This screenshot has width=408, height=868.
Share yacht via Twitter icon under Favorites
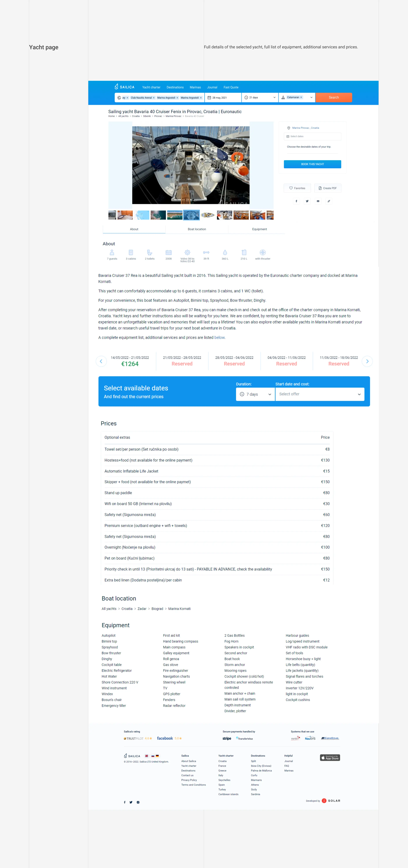point(307,201)
